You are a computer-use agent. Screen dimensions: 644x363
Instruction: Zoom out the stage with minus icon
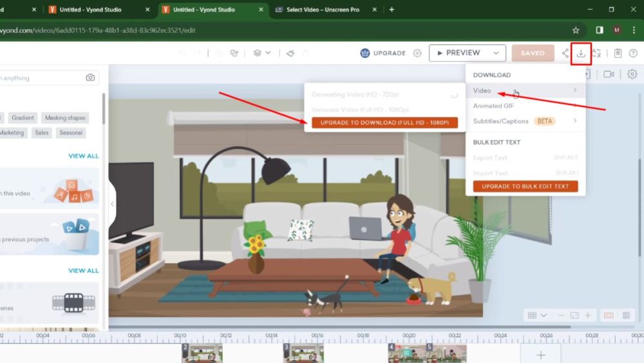pyautogui.click(x=561, y=315)
